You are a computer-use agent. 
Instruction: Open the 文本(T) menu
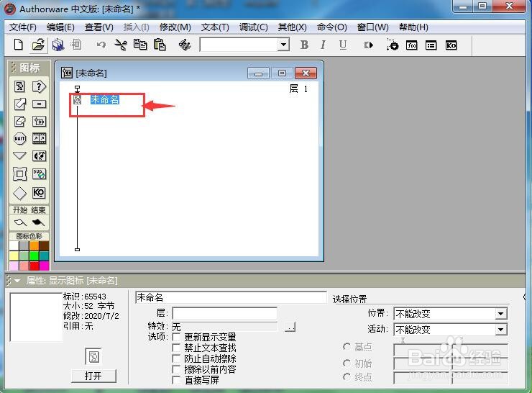coord(215,27)
